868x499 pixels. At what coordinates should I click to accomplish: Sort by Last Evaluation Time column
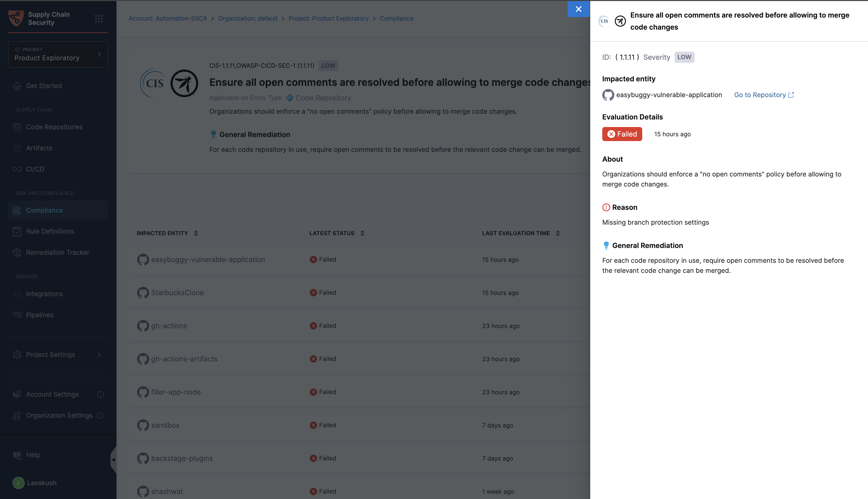click(x=558, y=233)
